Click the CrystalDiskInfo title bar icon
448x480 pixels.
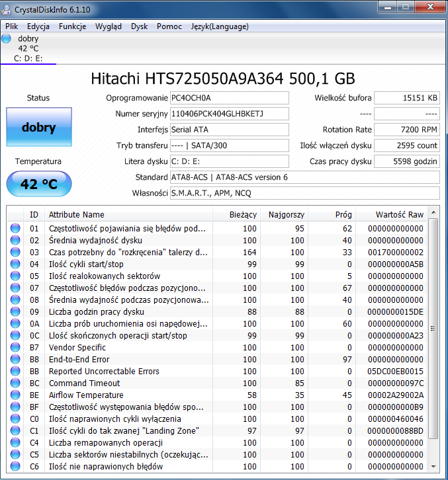(6, 9)
